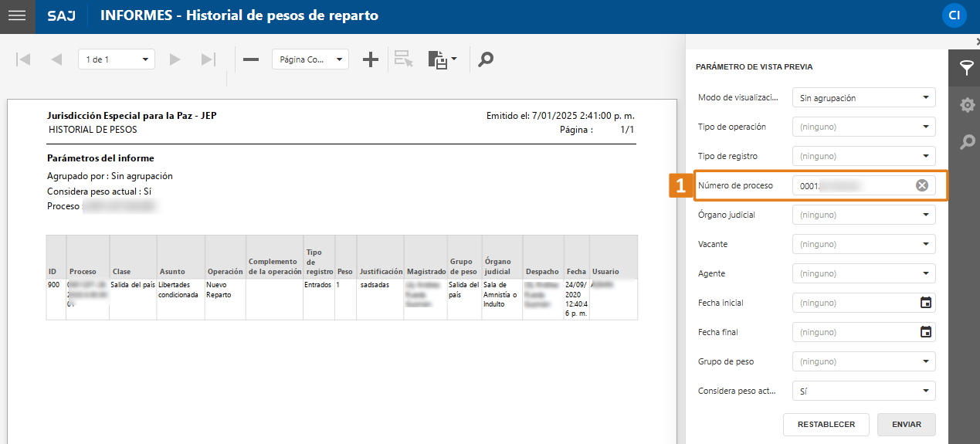Click the selection tool icon in toolbar
Image resolution: width=980 pixels, height=444 pixels.
click(404, 59)
